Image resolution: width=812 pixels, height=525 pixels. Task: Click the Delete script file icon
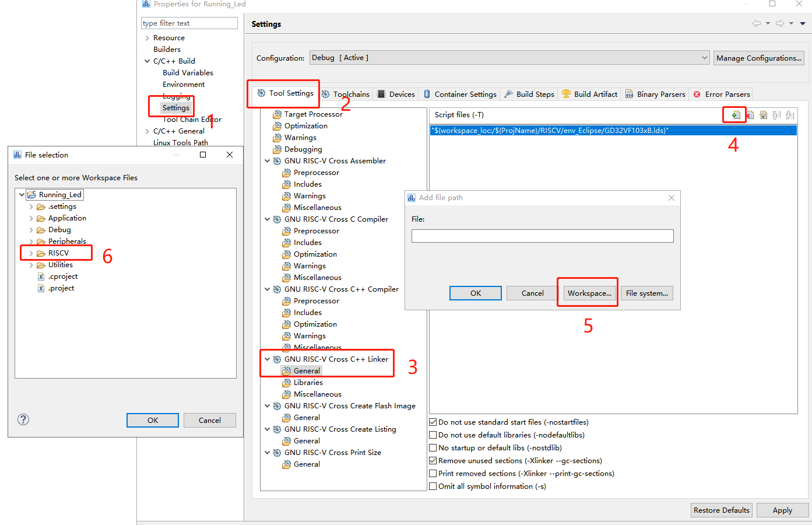tap(750, 115)
